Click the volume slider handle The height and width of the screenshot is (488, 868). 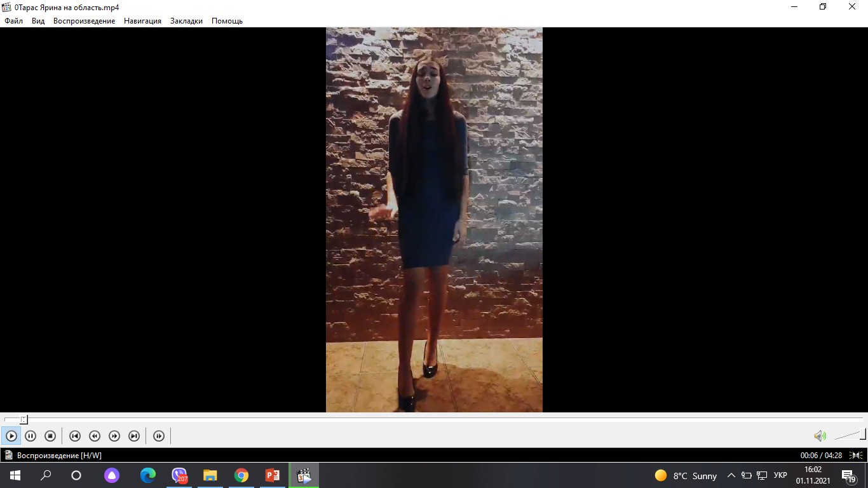862,435
